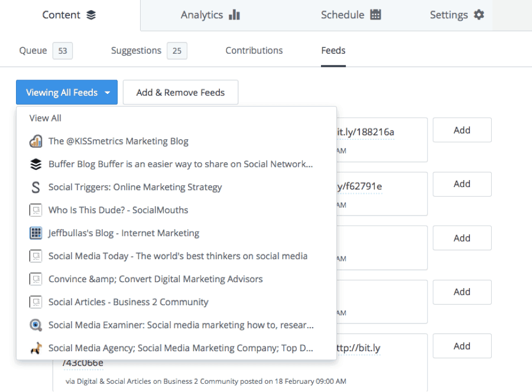
Task: Open the bit.ly/188216a link
Action: 366,132
